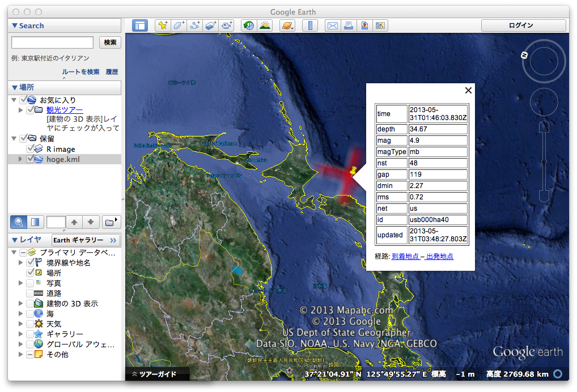This screenshot has height=392, width=577.
Task: Collapse the お気に入り tree node
Action: tap(14, 100)
